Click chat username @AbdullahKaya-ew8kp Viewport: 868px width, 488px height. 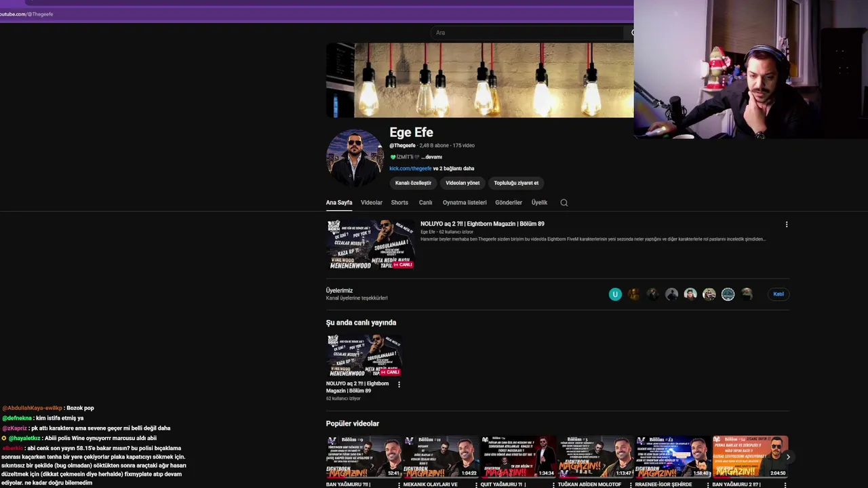coord(32,408)
